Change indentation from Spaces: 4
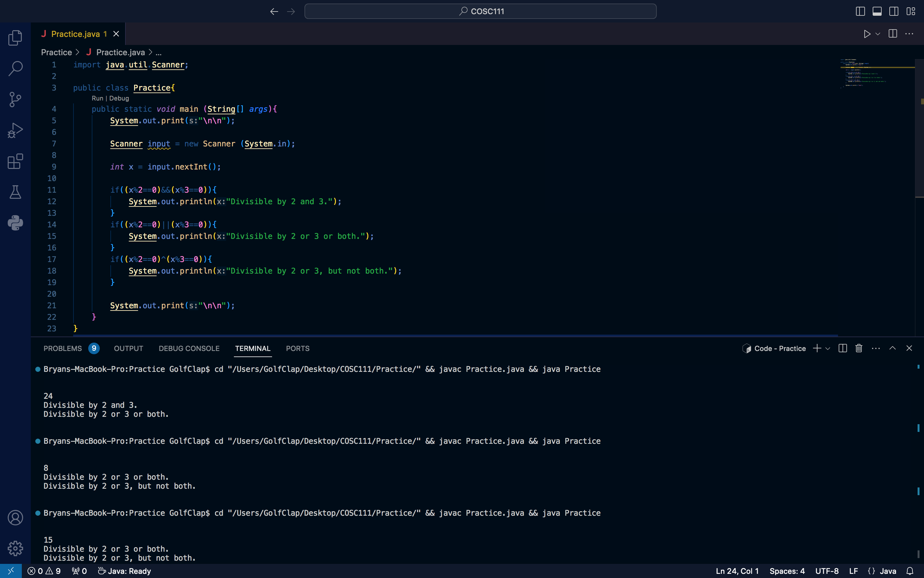924x578 pixels. click(x=787, y=571)
